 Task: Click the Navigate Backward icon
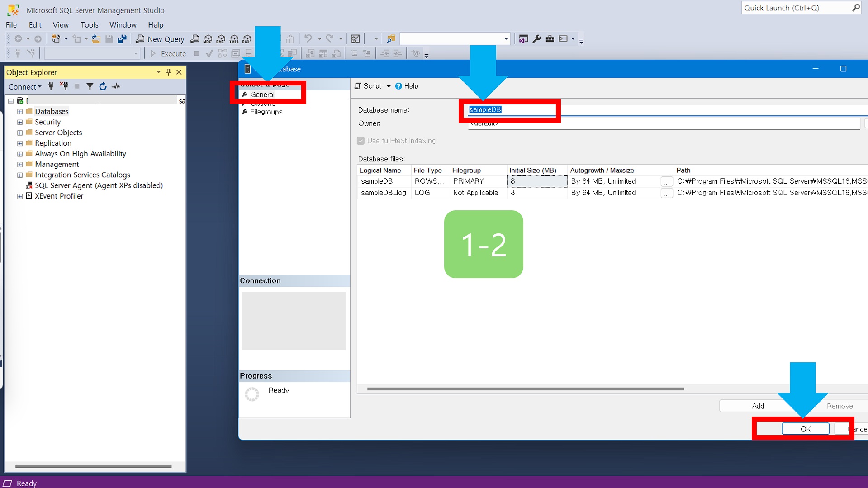(x=19, y=39)
